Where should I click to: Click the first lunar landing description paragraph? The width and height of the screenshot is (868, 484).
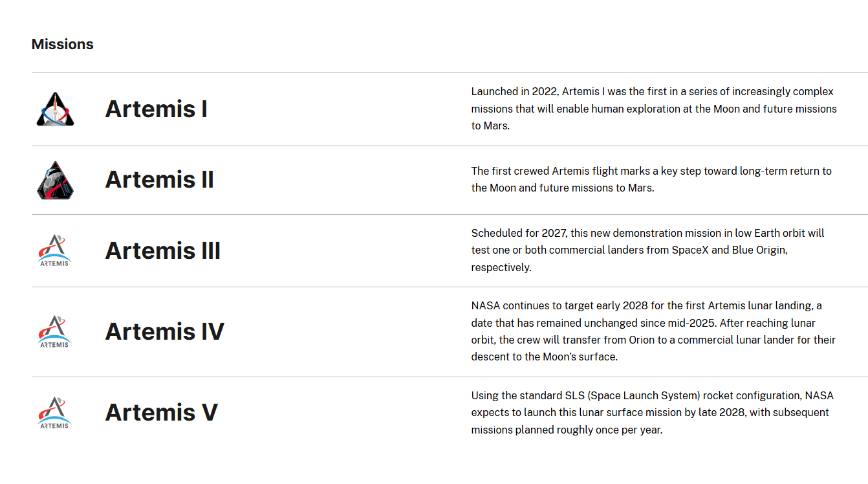[653, 331]
